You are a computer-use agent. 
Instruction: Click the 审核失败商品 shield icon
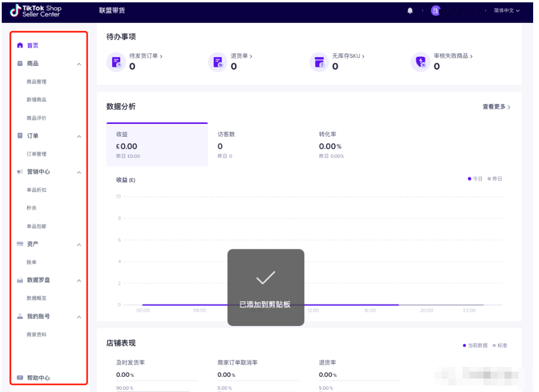tap(420, 61)
